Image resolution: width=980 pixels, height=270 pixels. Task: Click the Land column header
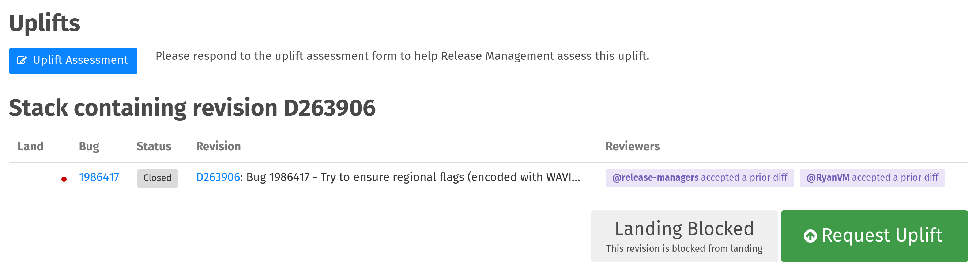click(30, 147)
